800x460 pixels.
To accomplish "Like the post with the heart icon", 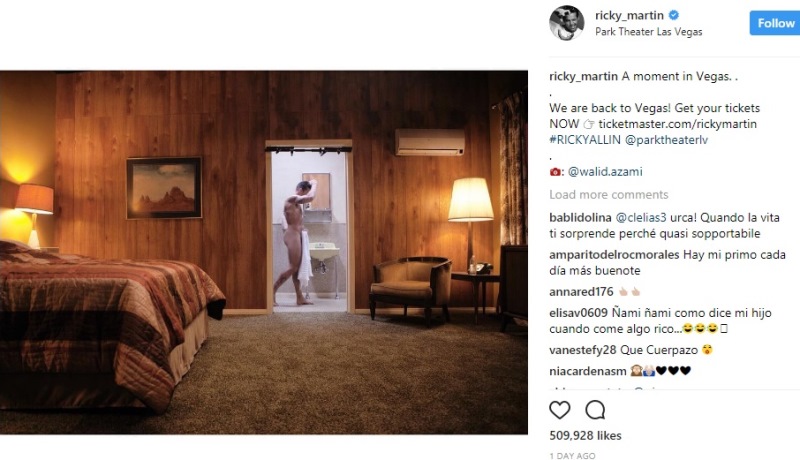I will point(560,410).
